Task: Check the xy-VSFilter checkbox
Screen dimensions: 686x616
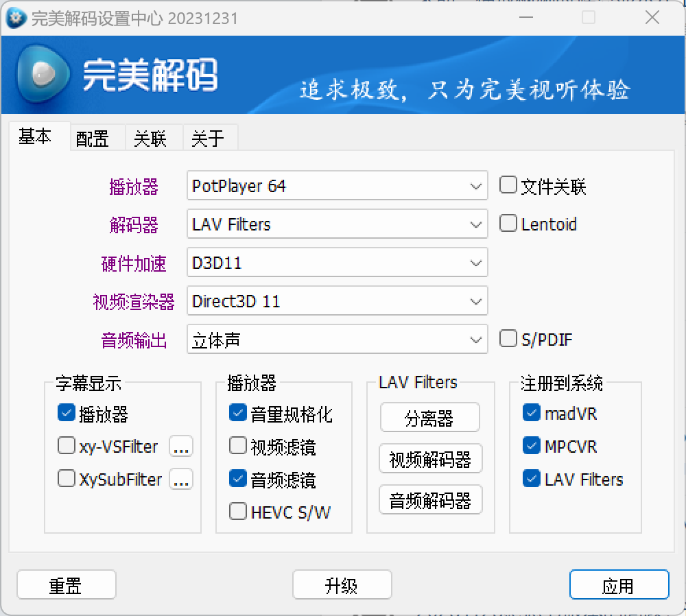Action: (x=66, y=446)
